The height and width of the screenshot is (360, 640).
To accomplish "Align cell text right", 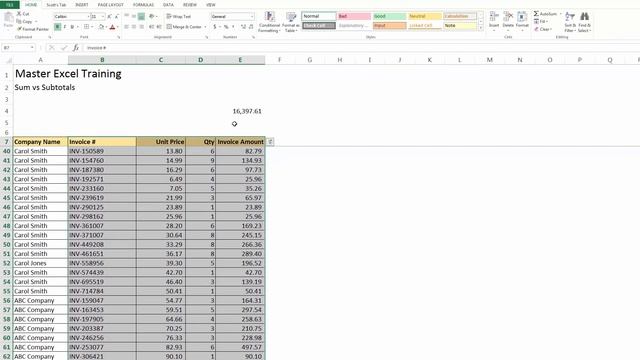I will [141, 27].
